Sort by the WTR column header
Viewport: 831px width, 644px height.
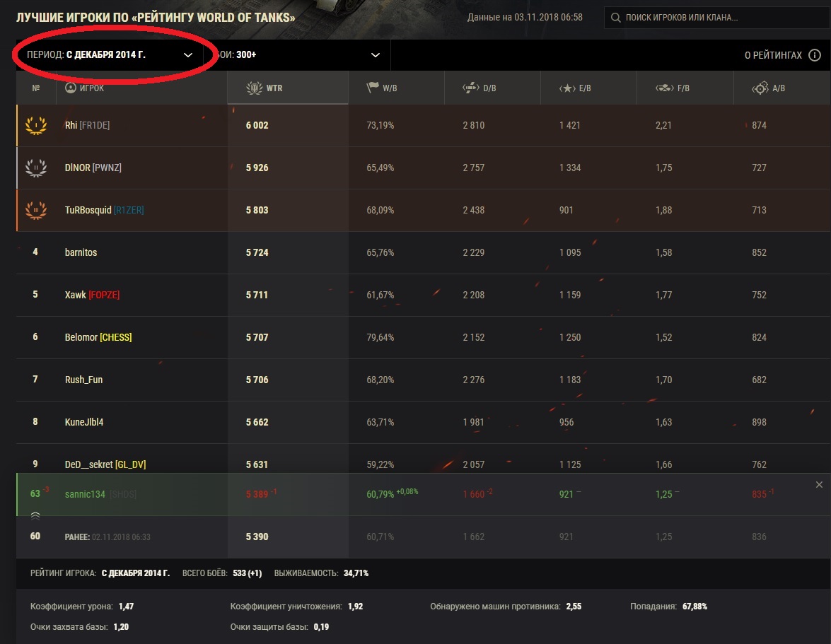tap(288, 88)
